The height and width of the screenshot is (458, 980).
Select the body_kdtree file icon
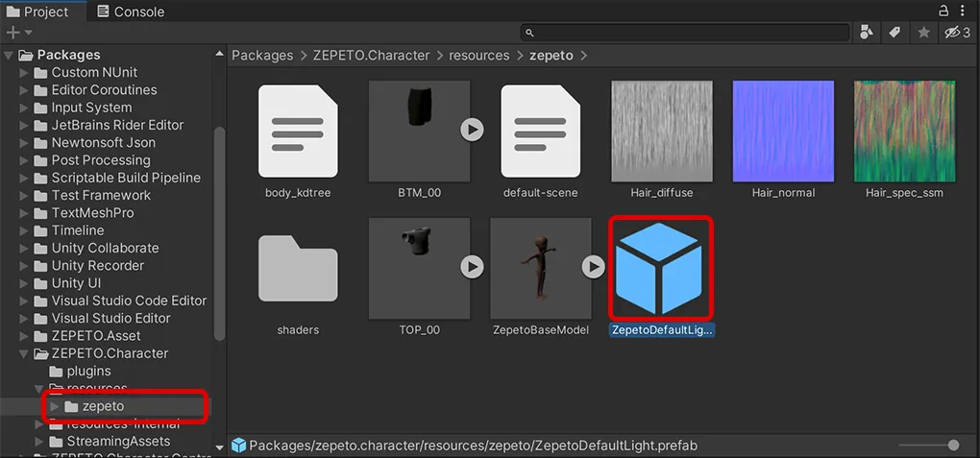point(298,132)
